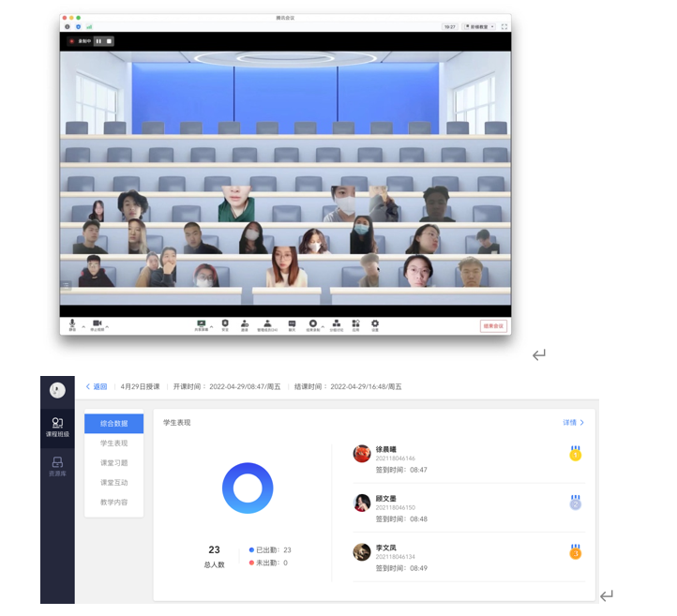
Task: Expand microphone options arrow
Action: coord(83,325)
